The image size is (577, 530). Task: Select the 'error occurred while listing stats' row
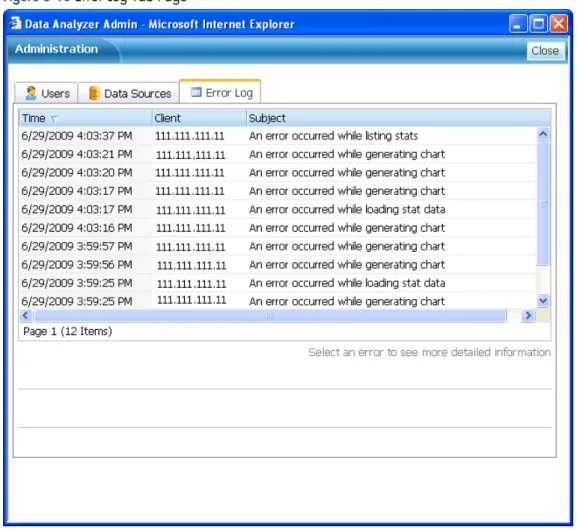[277, 136]
